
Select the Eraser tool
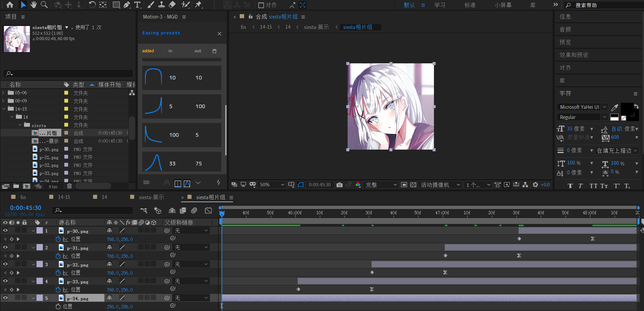click(172, 5)
